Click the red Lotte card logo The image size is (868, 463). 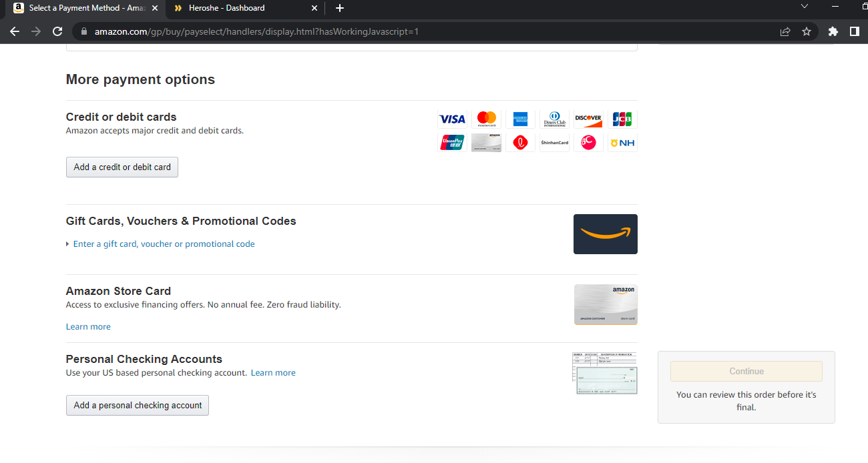520,143
